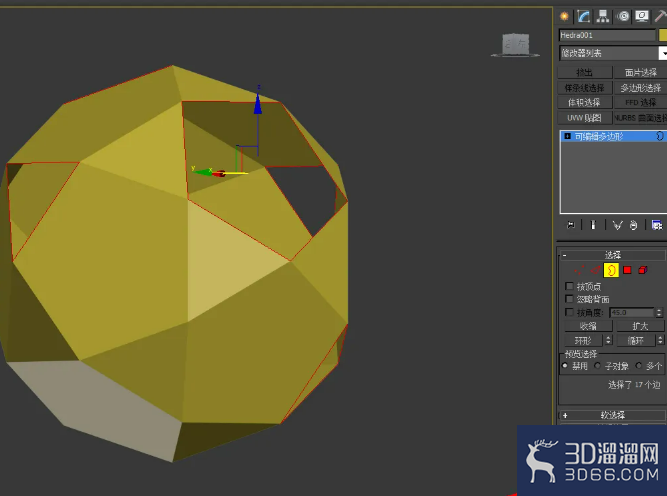Viewport: 667px width, 496px height.
Task: Click the 按角度 45.0 value field
Action: (632, 313)
